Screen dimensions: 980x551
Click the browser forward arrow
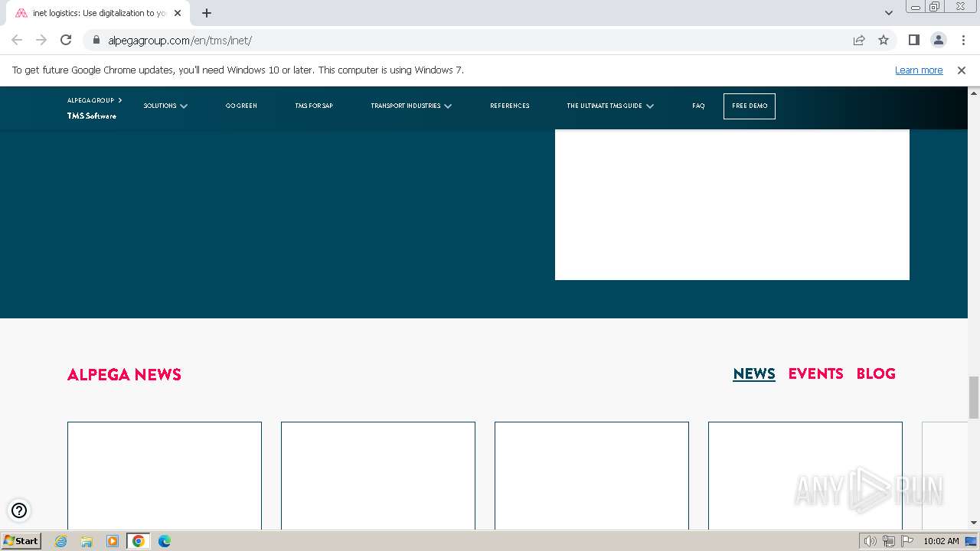coord(41,40)
